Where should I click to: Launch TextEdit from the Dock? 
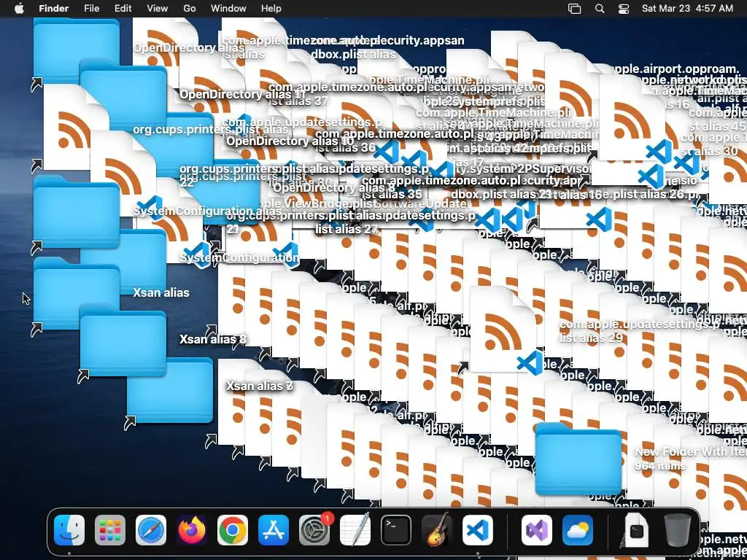(355, 530)
